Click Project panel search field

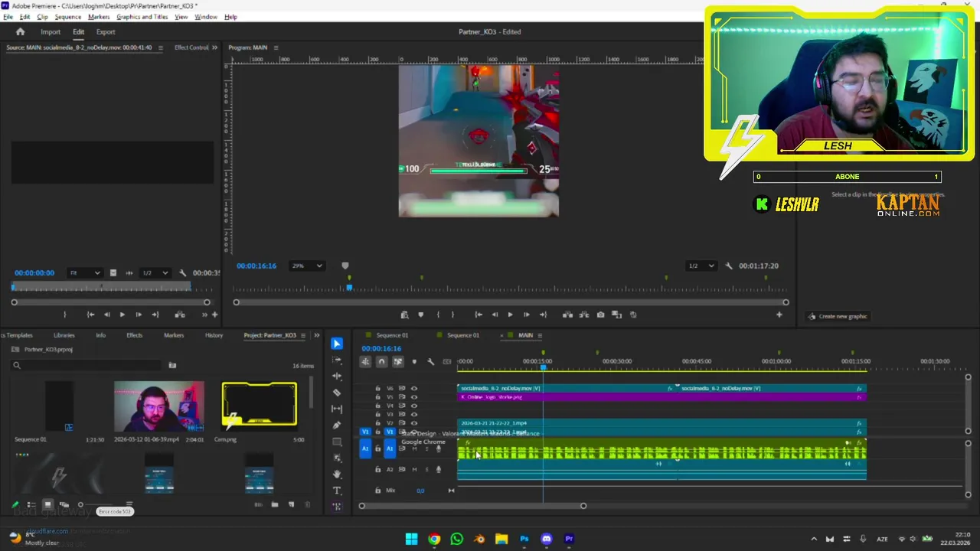[87, 365]
